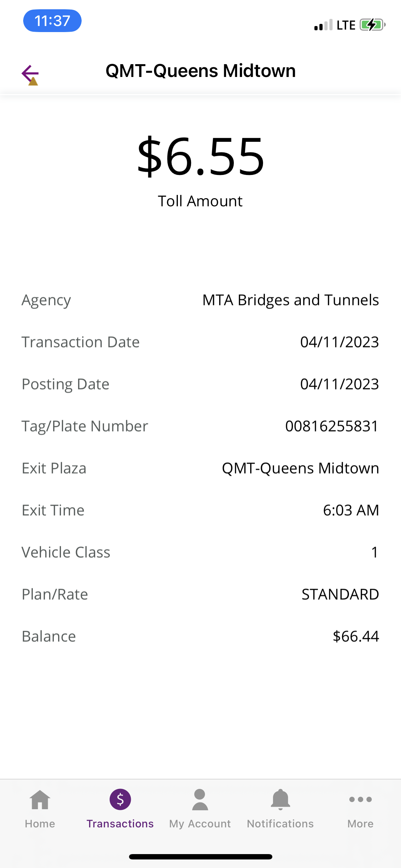Tap the Exit Time 6:03 AM value
This screenshot has width=401, height=868.
(x=351, y=510)
